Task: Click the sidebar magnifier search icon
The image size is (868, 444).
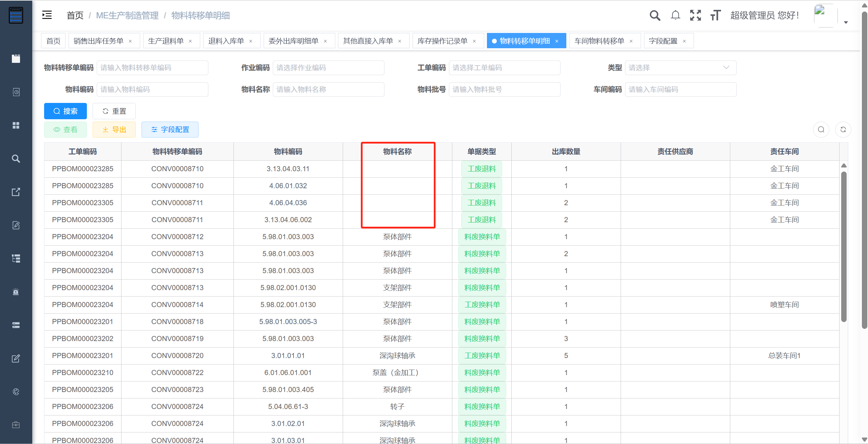Action: pos(16,159)
